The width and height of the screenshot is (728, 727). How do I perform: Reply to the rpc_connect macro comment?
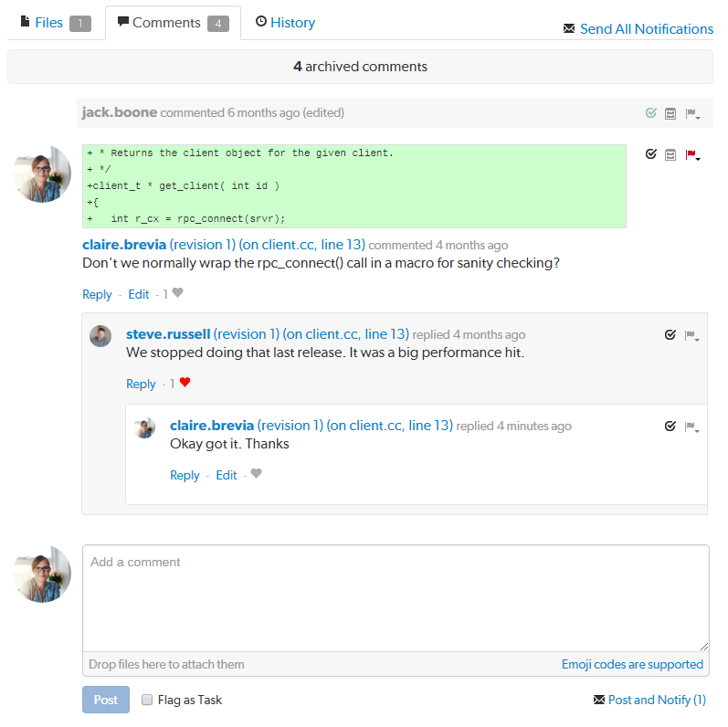pyautogui.click(x=97, y=294)
